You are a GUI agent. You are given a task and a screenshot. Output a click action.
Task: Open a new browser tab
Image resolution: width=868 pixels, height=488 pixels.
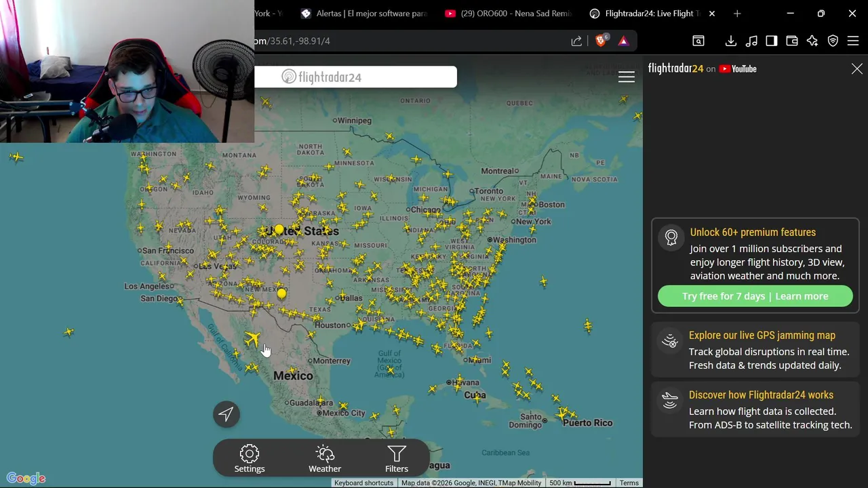(737, 14)
